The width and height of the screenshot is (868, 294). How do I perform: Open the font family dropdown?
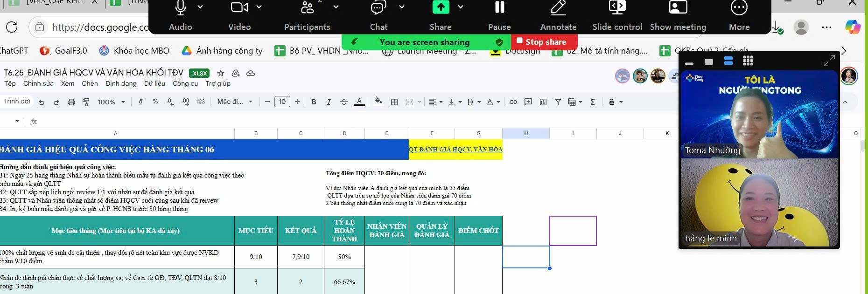[235, 102]
